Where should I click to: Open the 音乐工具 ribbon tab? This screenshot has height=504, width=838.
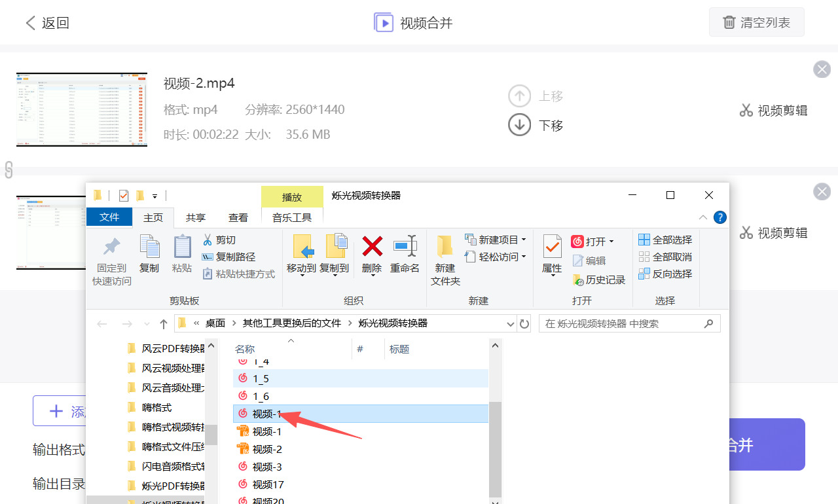click(292, 217)
